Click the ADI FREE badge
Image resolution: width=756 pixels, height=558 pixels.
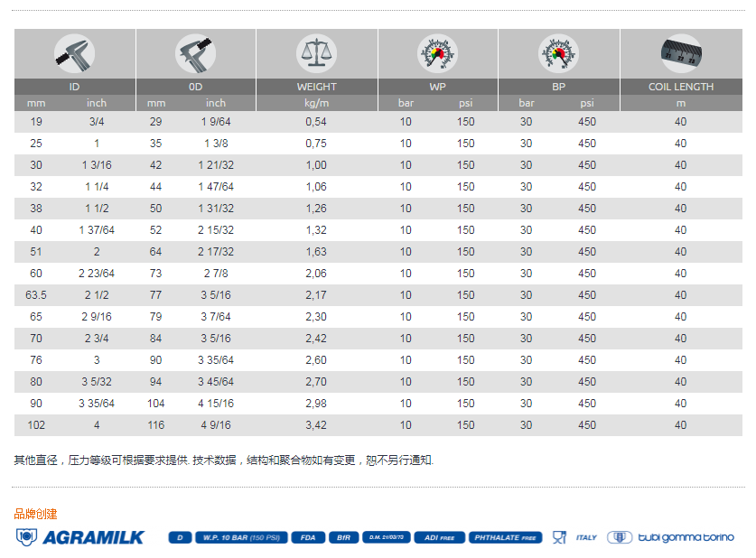tap(438, 537)
